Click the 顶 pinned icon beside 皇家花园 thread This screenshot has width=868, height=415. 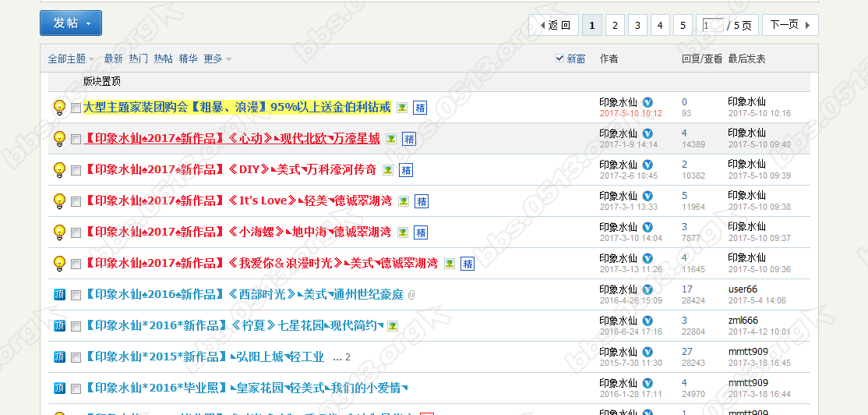(x=60, y=388)
